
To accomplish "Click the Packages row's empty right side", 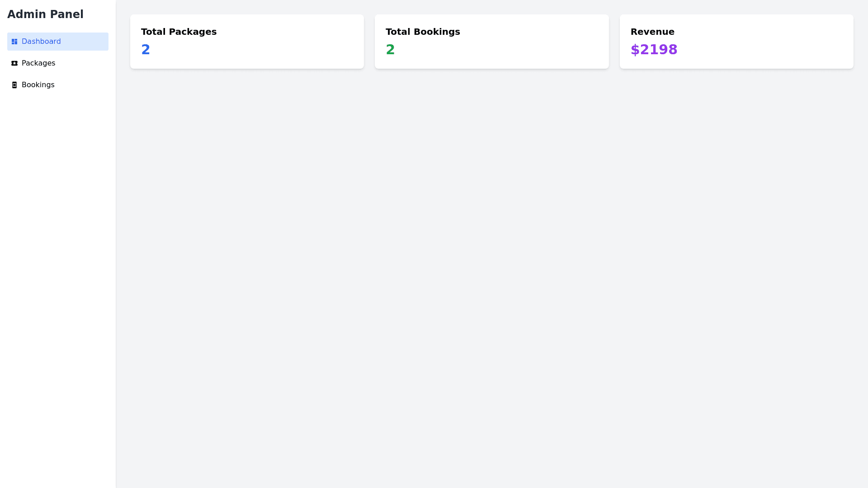I will (x=90, y=63).
